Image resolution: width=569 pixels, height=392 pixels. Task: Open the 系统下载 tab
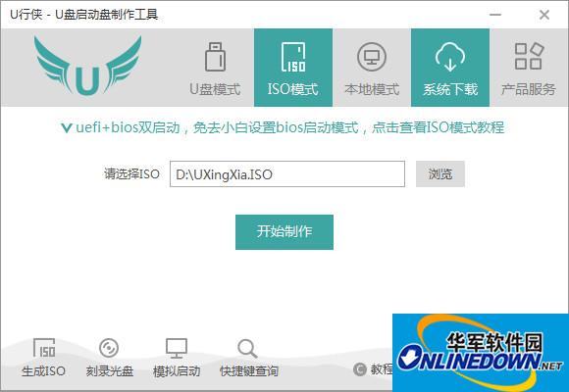click(x=450, y=68)
